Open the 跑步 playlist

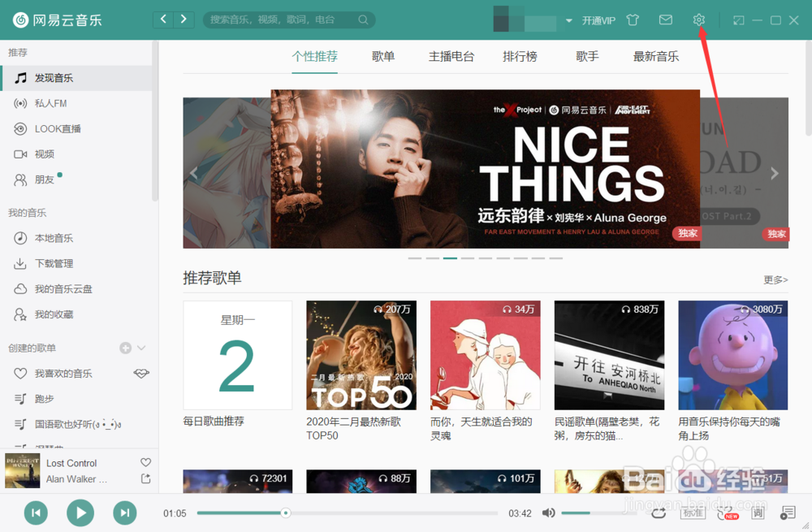[x=76, y=398]
